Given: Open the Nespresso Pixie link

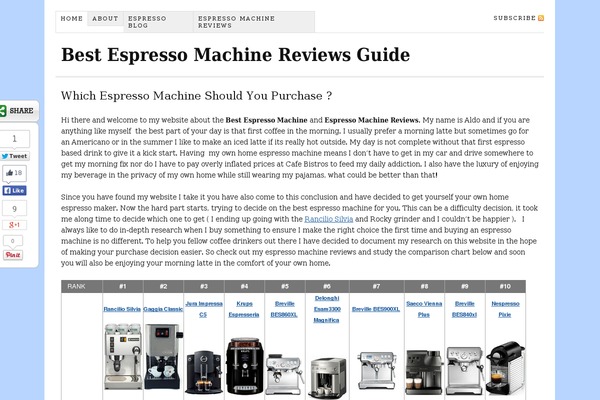Looking at the screenshot, I should pos(505,309).
